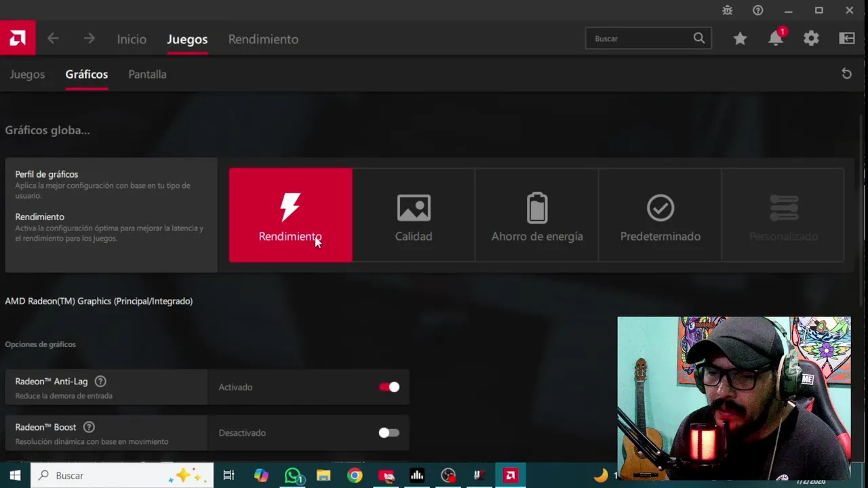Select the Gráficos sub-tab

[x=86, y=75]
